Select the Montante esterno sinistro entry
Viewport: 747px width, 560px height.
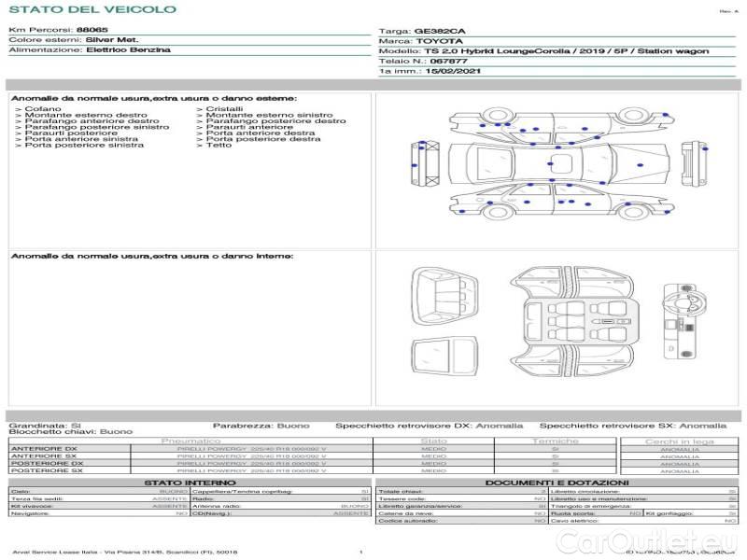(269, 115)
